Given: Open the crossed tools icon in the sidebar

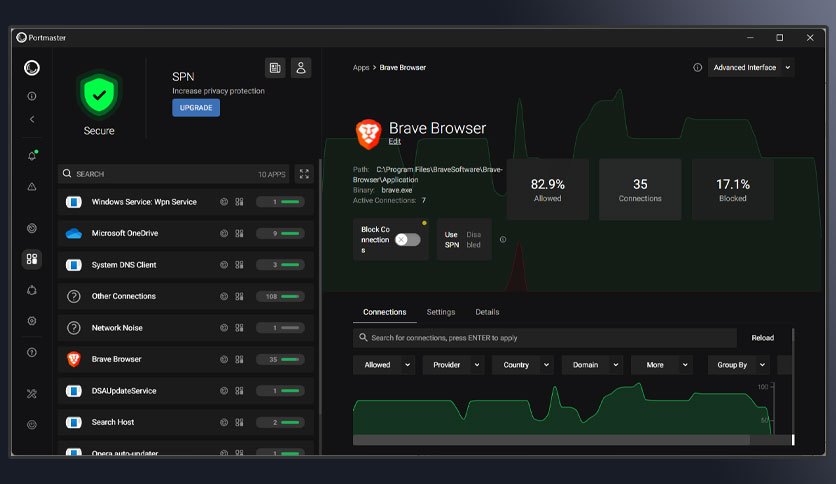Looking at the screenshot, I should tap(32, 393).
